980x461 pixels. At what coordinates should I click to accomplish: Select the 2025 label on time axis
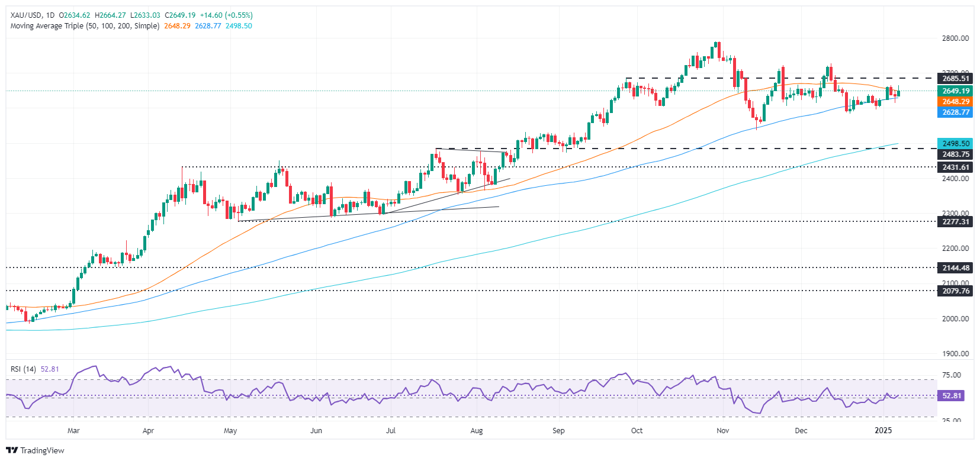pyautogui.click(x=883, y=431)
